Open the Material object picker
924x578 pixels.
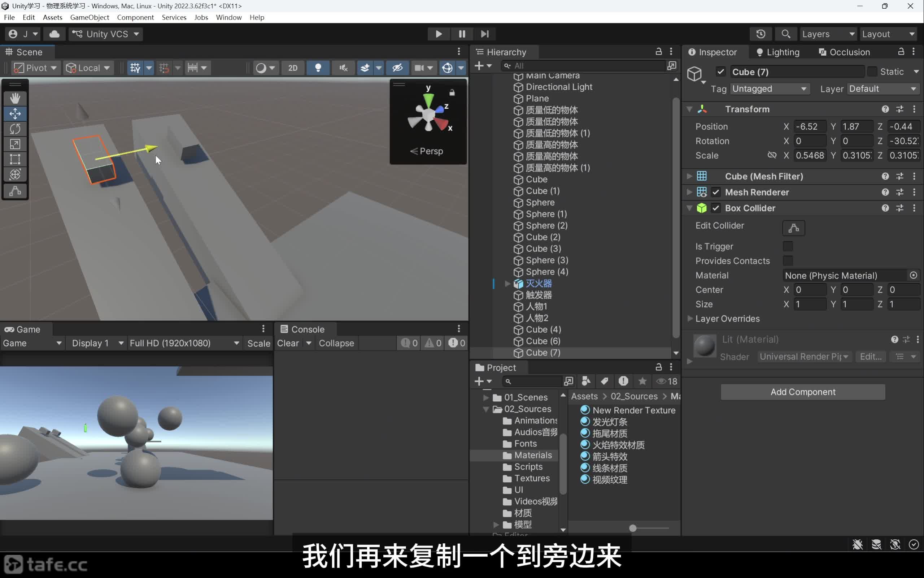913,275
